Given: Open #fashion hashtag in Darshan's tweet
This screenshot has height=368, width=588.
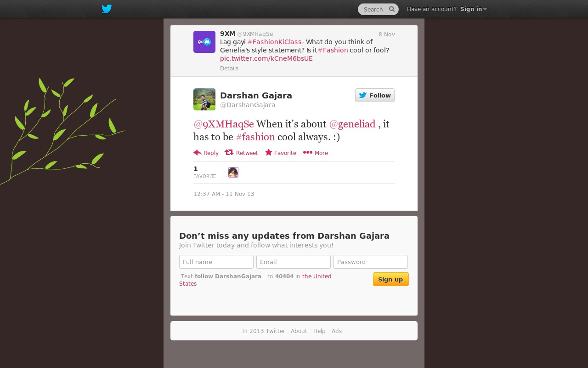Looking at the screenshot, I should point(255,137).
